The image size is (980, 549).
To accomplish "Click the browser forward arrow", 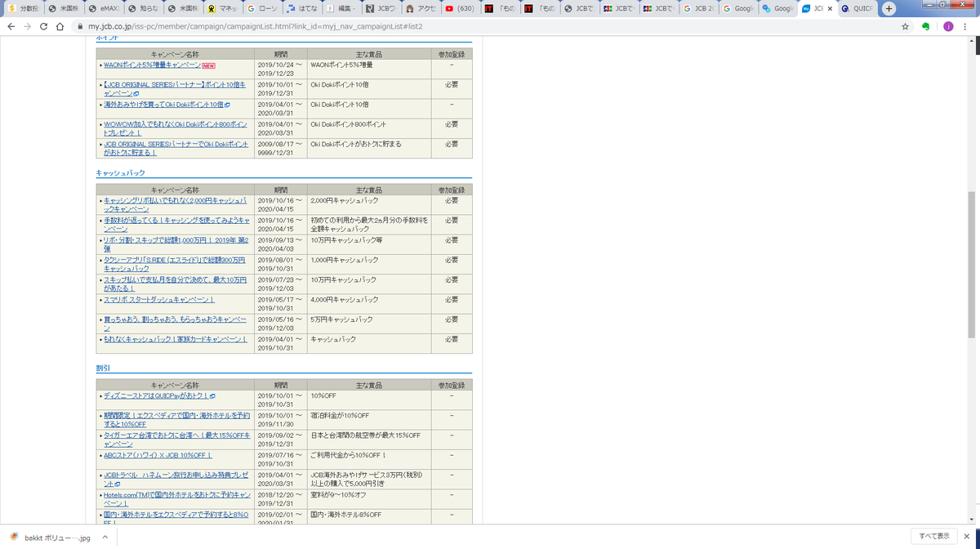I will 28,26.
